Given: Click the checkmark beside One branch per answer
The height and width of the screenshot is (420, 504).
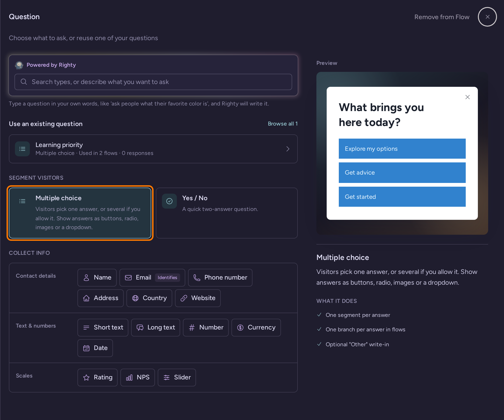Looking at the screenshot, I should (x=319, y=329).
